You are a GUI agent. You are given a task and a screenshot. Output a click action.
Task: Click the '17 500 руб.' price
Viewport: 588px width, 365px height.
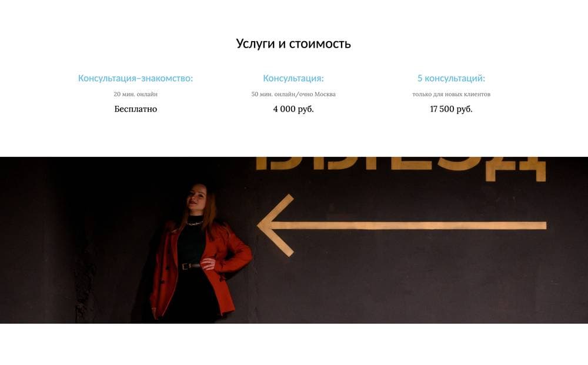[x=451, y=109]
